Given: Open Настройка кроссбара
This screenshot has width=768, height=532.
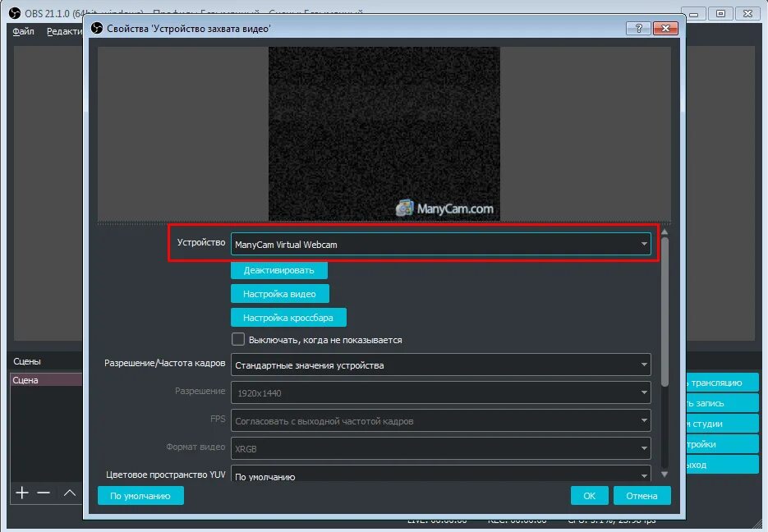Looking at the screenshot, I should pyautogui.click(x=288, y=317).
